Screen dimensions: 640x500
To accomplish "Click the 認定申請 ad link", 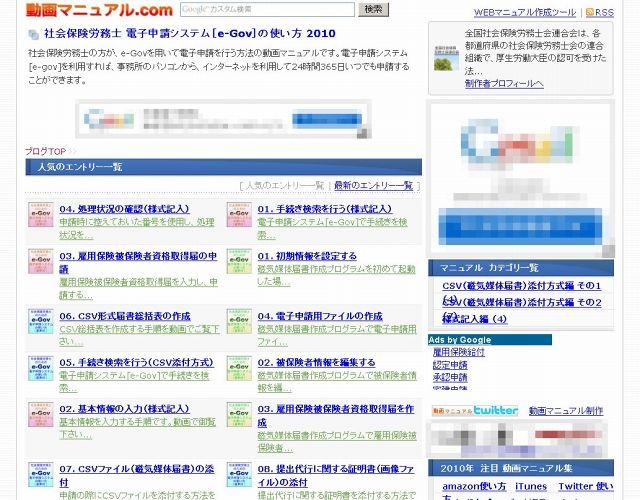I will pos(450,365).
